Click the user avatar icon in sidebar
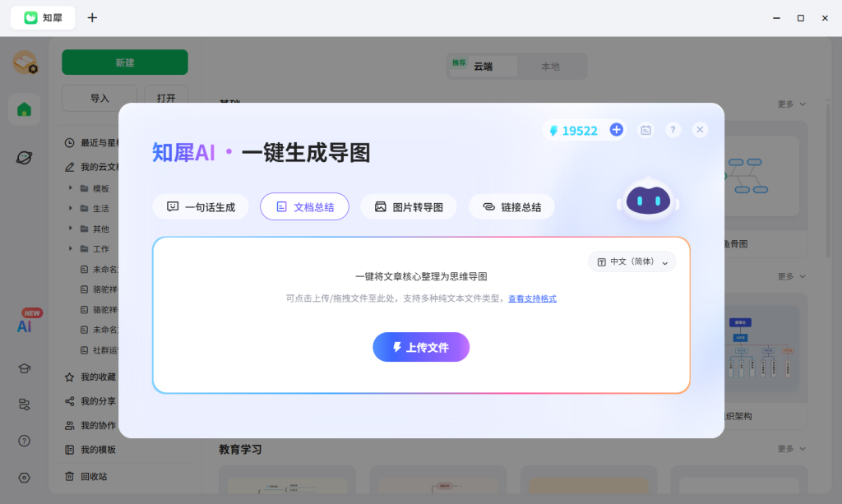The width and height of the screenshot is (842, 504). coord(25,62)
